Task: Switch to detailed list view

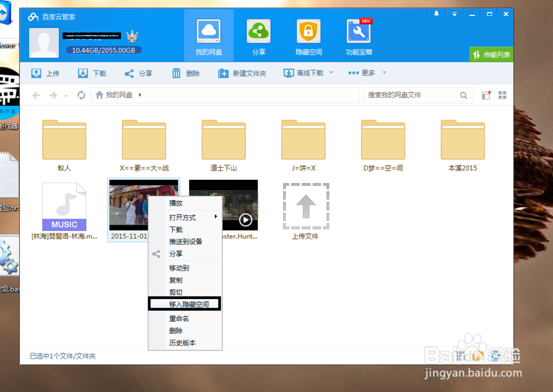Action: pyautogui.click(x=485, y=95)
